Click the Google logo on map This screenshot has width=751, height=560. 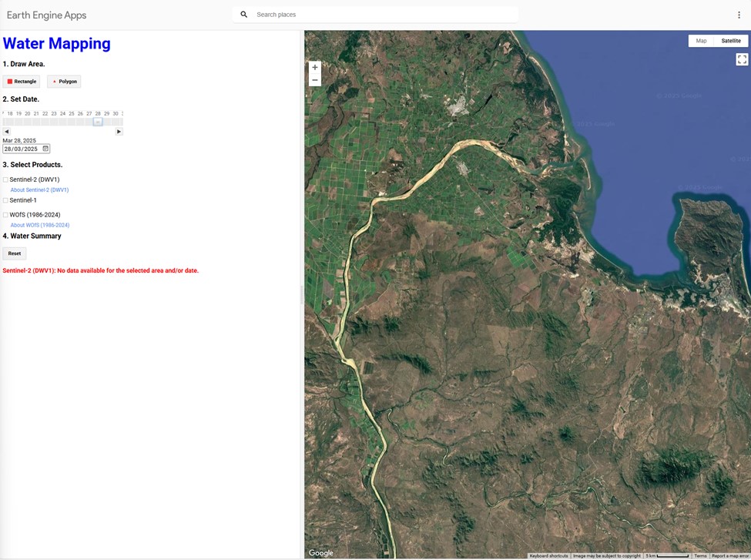(x=321, y=553)
